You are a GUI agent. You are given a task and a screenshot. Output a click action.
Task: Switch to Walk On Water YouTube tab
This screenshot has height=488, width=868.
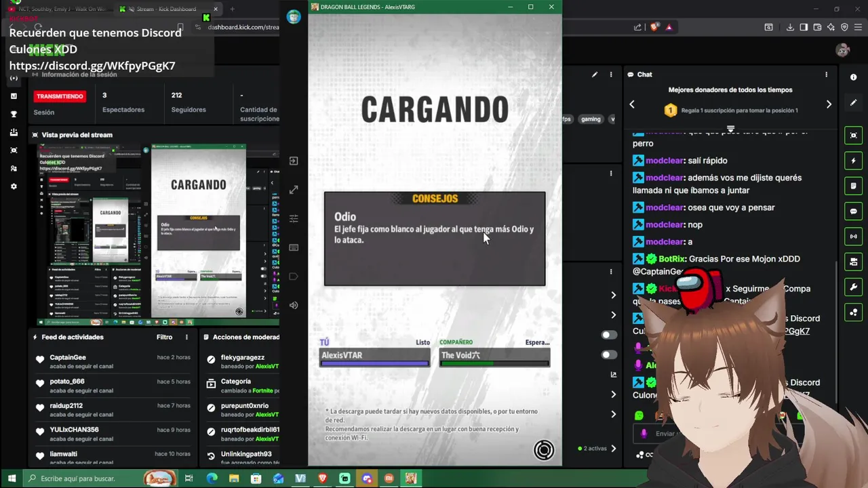coord(58,9)
